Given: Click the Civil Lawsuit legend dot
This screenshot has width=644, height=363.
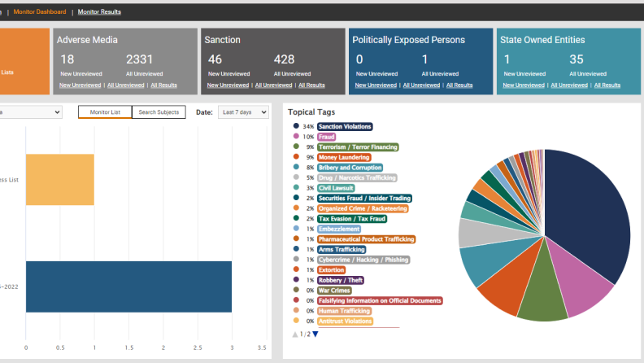Looking at the screenshot, I should [295, 188].
